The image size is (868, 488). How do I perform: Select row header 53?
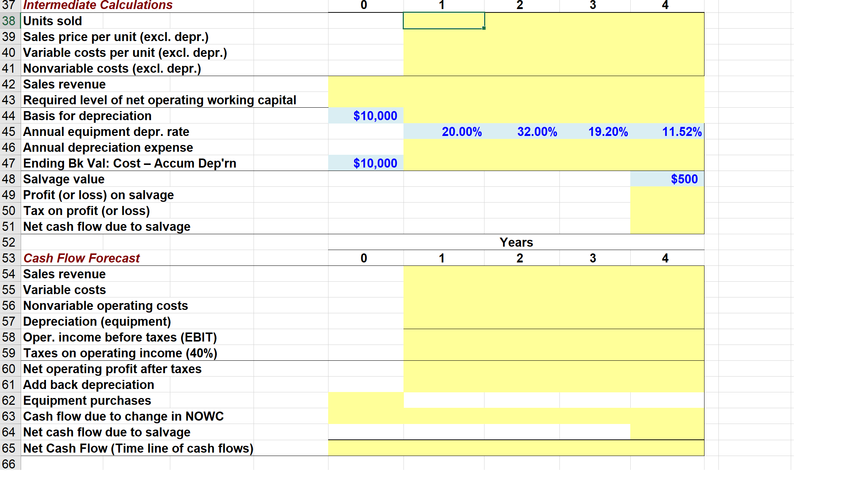[x=9, y=258]
